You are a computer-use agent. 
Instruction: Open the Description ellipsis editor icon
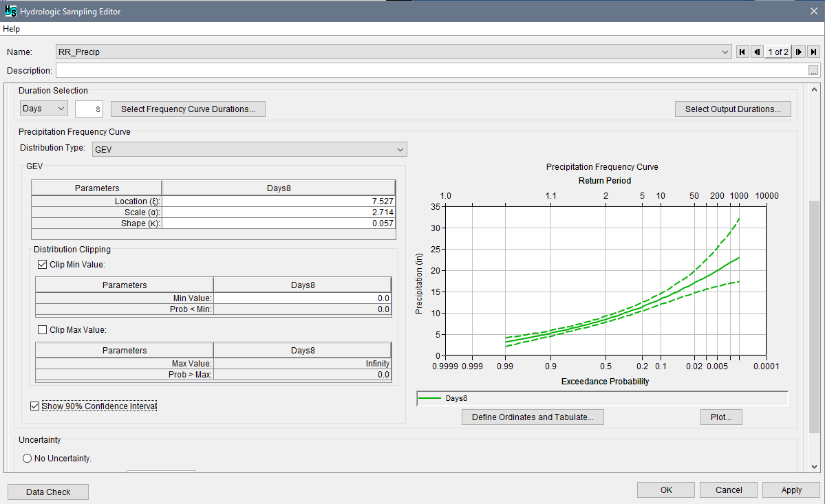pos(813,69)
